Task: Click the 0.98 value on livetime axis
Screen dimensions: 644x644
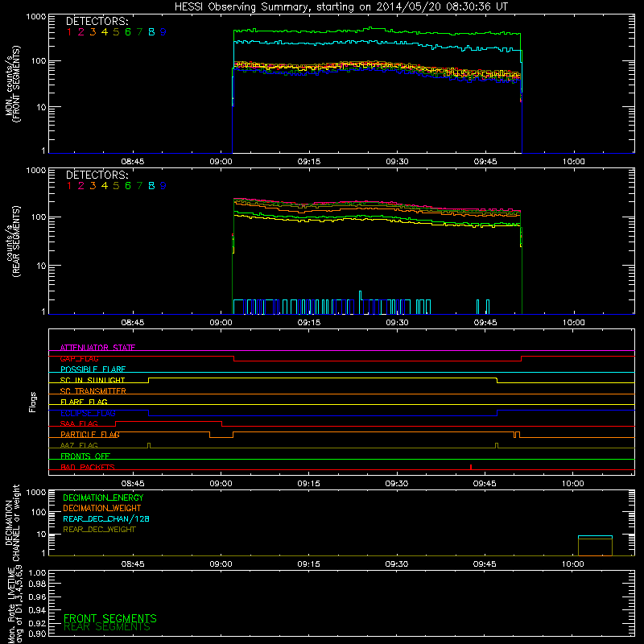Action: point(37,584)
